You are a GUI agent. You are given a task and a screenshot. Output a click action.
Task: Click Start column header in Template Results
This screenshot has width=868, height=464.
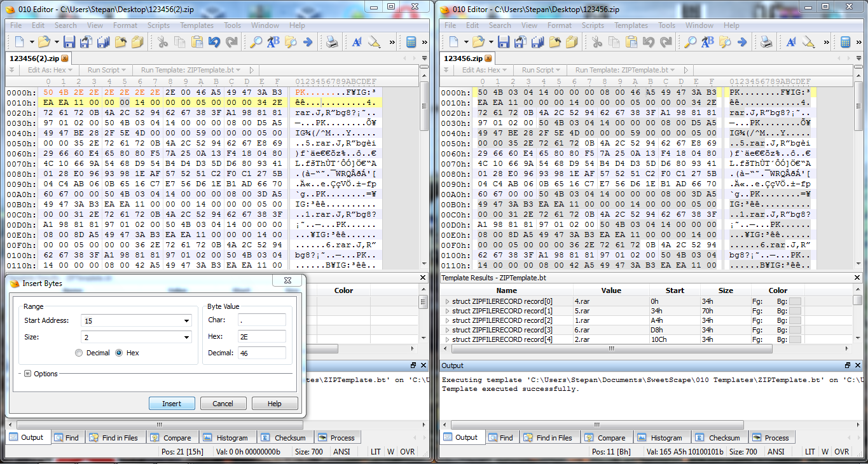coord(675,290)
